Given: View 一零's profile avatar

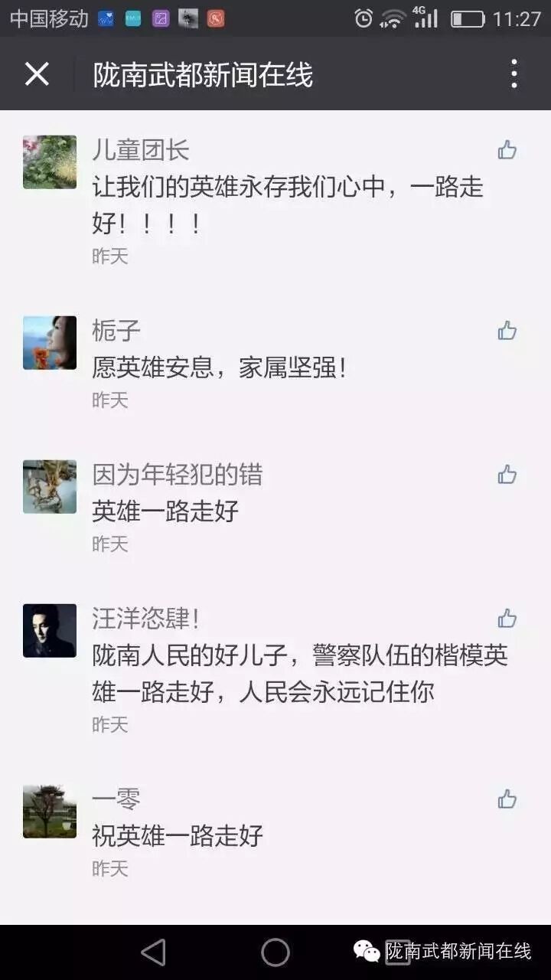Looking at the screenshot, I should (x=50, y=812).
